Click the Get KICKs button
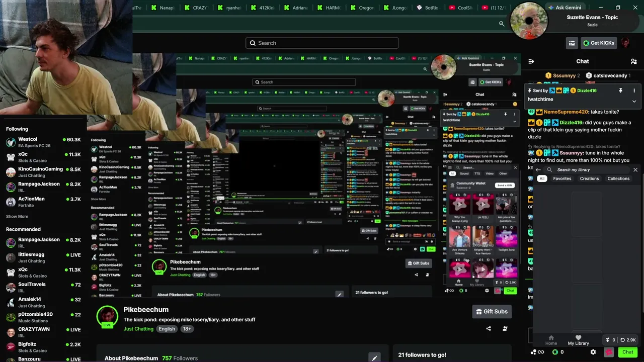This screenshot has width=644, height=362. (x=599, y=43)
